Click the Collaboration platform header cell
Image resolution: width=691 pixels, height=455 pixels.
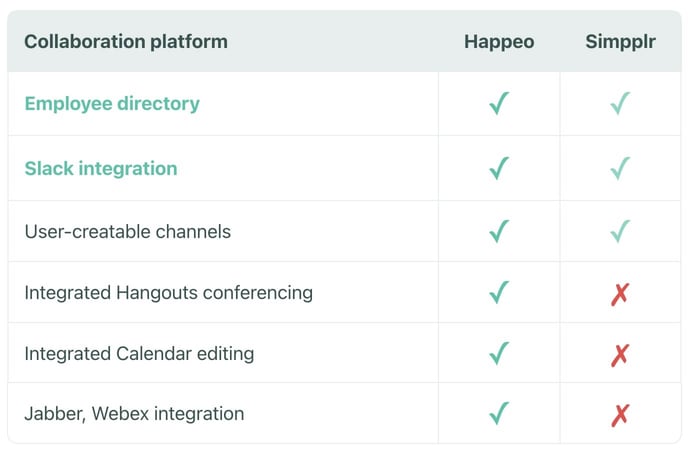coord(126,42)
